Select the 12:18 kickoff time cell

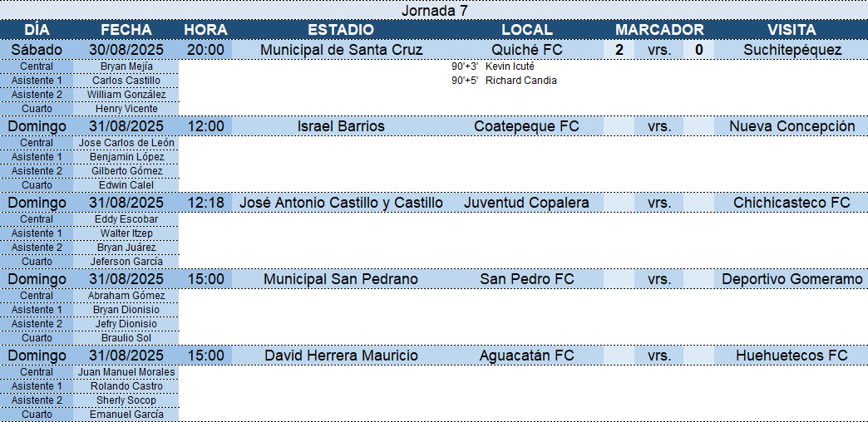click(x=205, y=203)
